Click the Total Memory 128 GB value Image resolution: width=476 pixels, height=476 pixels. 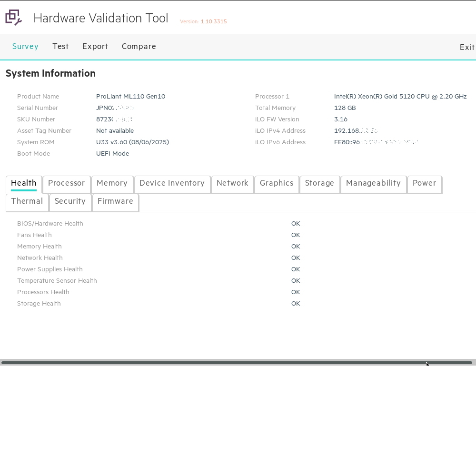tap(345, 108)
